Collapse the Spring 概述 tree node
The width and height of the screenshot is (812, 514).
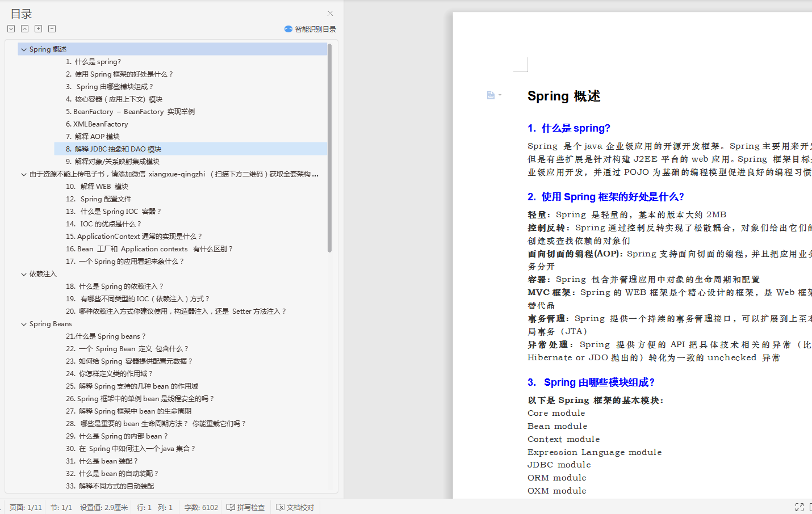tap(24, 49)
